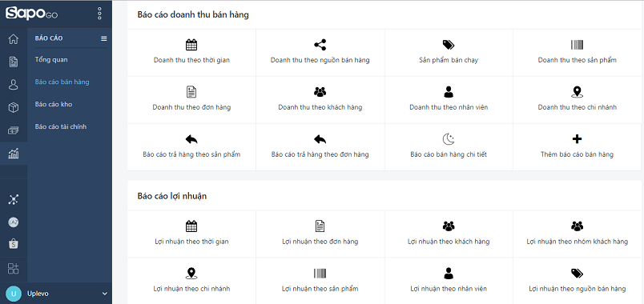The image size is (644, 304).
Task: Open Báo cáo tài chính menu item
Action: point(61,126)
